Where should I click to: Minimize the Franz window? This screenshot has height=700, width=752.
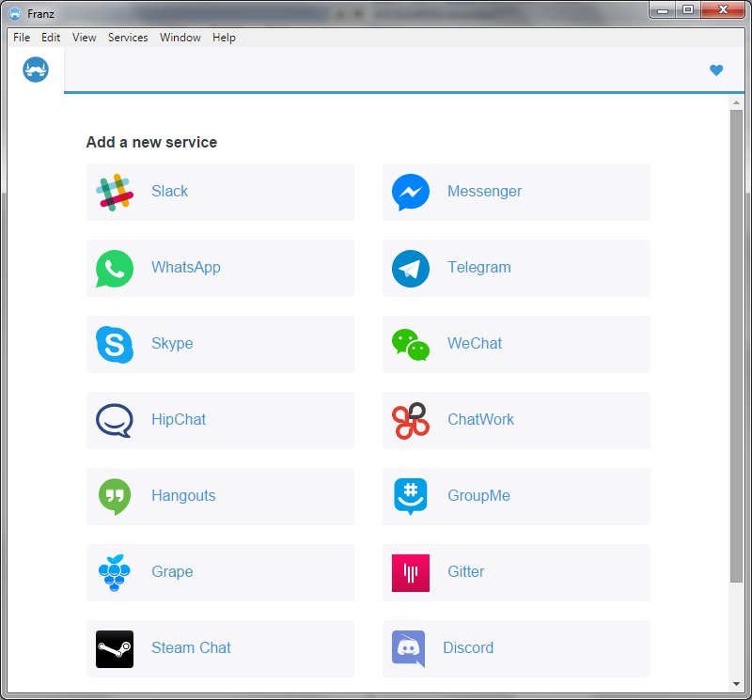663,10
